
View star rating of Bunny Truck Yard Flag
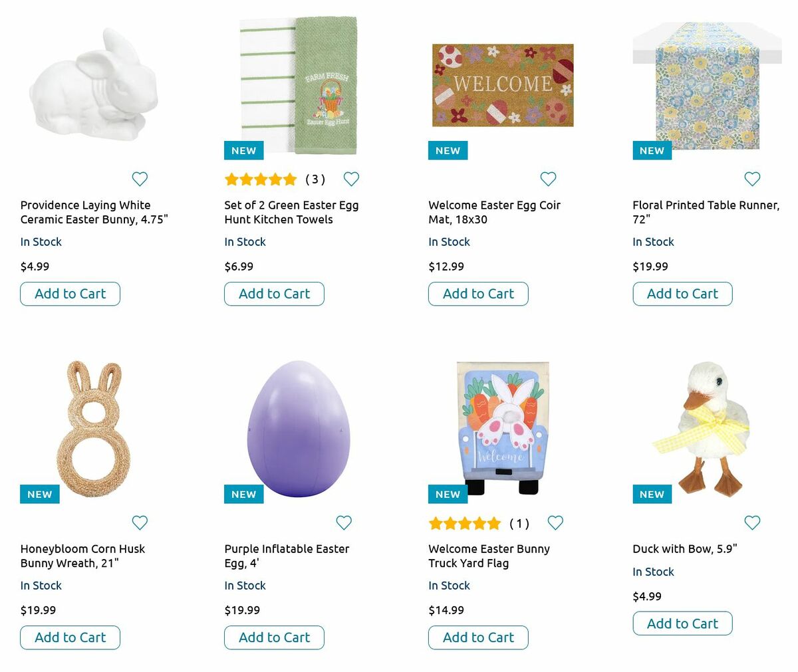click(x=465, y=523)
